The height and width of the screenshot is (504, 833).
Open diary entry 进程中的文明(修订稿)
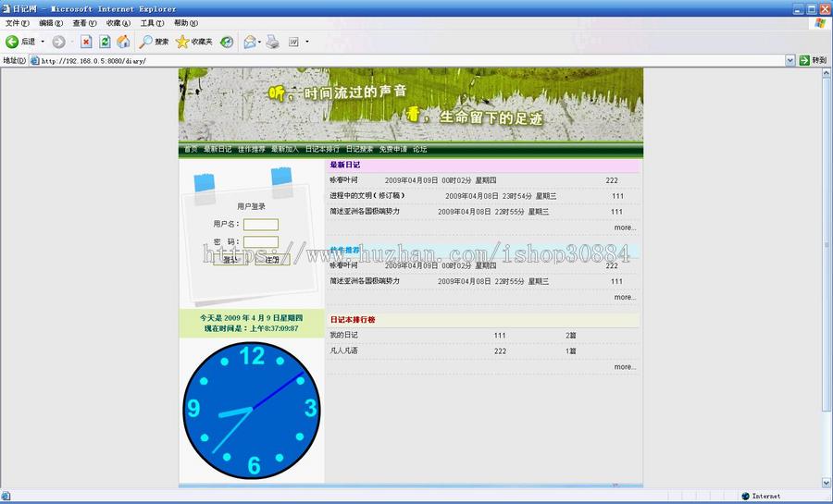click(367, 196)
